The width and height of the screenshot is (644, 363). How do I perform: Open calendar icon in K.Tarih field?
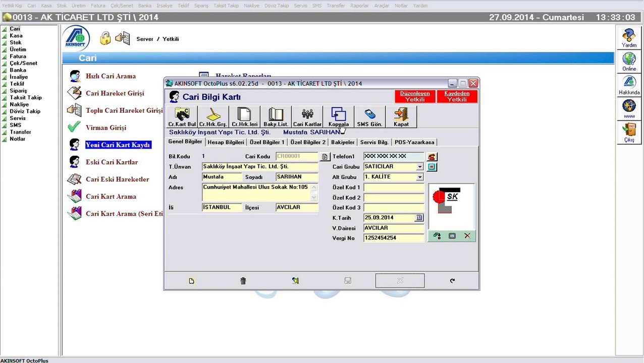(419, 218)
